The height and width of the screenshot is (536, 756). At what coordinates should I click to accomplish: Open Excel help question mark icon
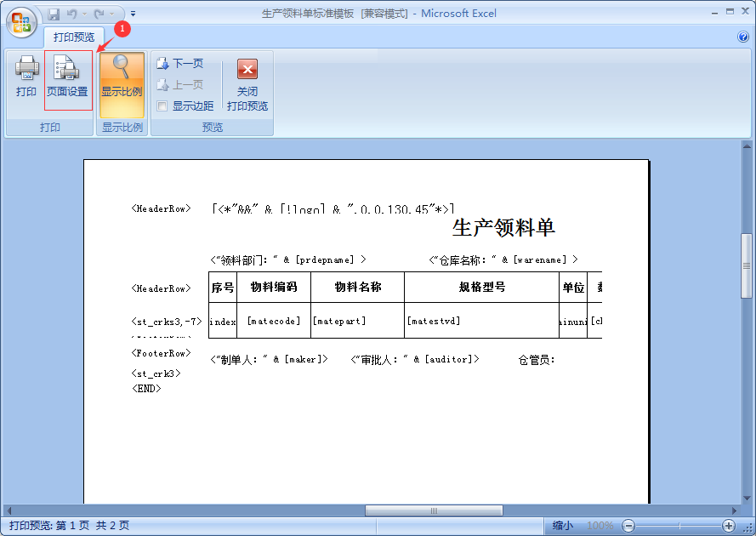[743, 37]
